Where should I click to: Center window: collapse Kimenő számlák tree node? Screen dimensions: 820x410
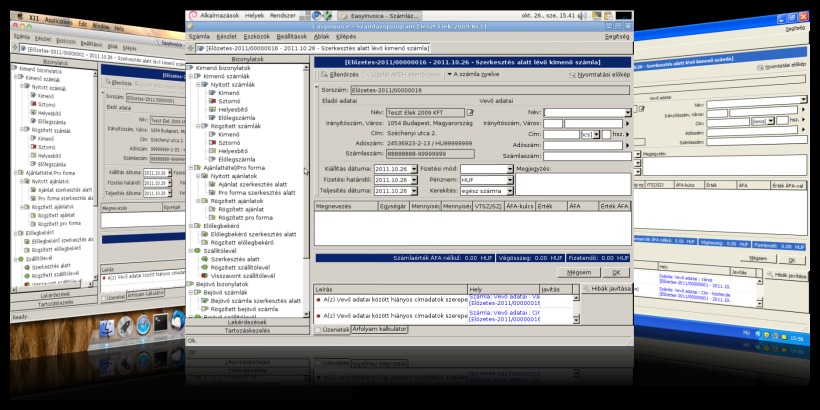[x=191, y=76]
